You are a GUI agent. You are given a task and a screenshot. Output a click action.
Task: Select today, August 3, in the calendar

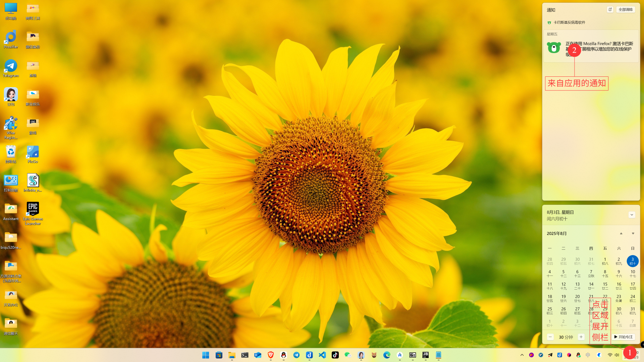tap(632, 261)
